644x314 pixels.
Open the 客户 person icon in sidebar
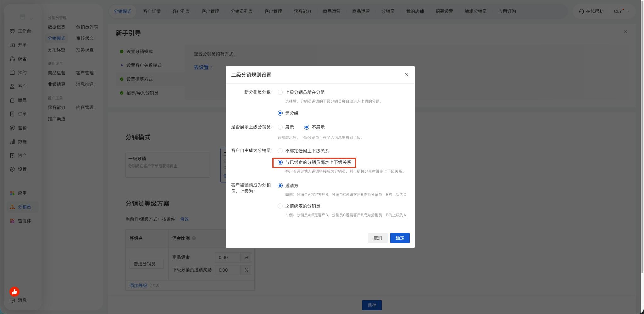(12, 86)
